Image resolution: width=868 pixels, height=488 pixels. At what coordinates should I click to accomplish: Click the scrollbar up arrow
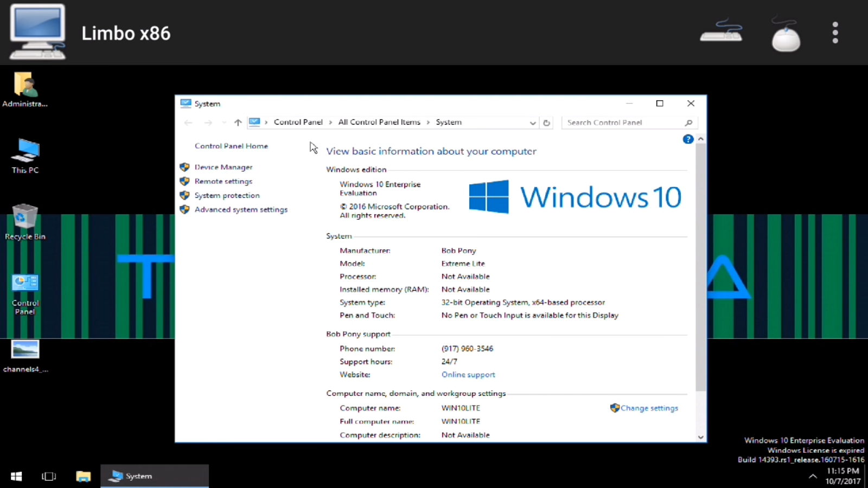pos(701,139)
